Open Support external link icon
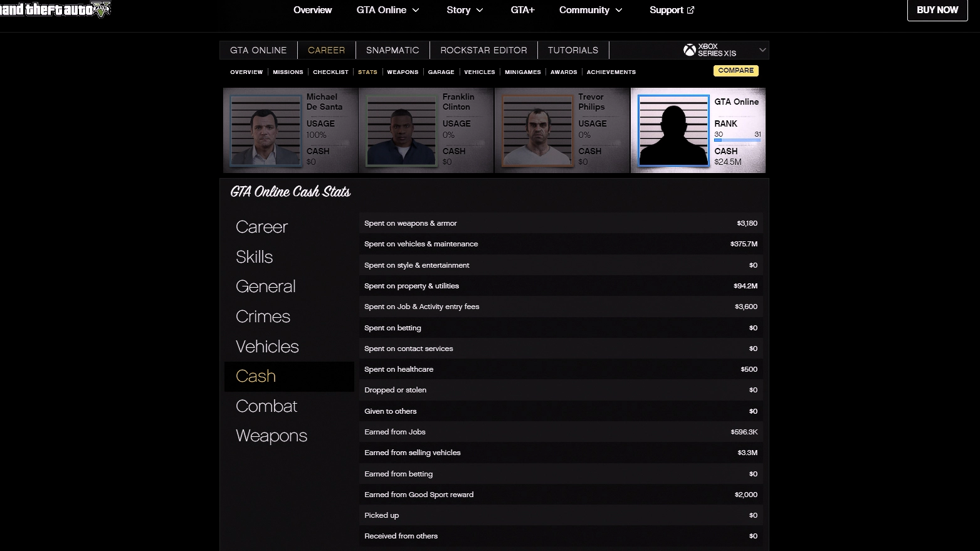Screen dimensions: 980x551 (x=691, y=10)
